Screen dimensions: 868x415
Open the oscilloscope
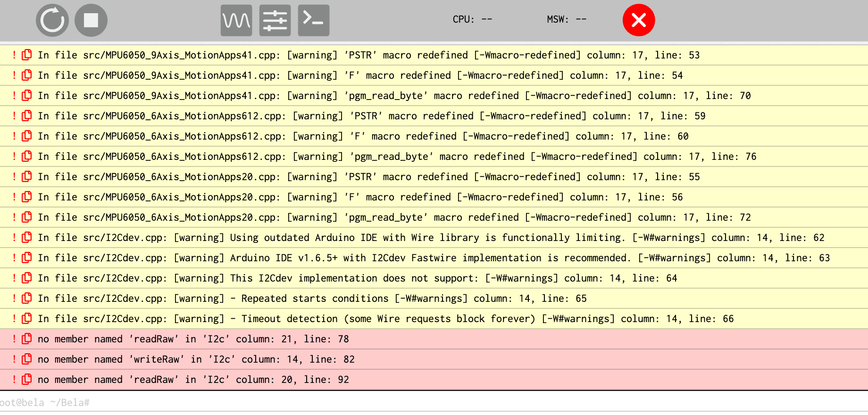pos(236,20)
